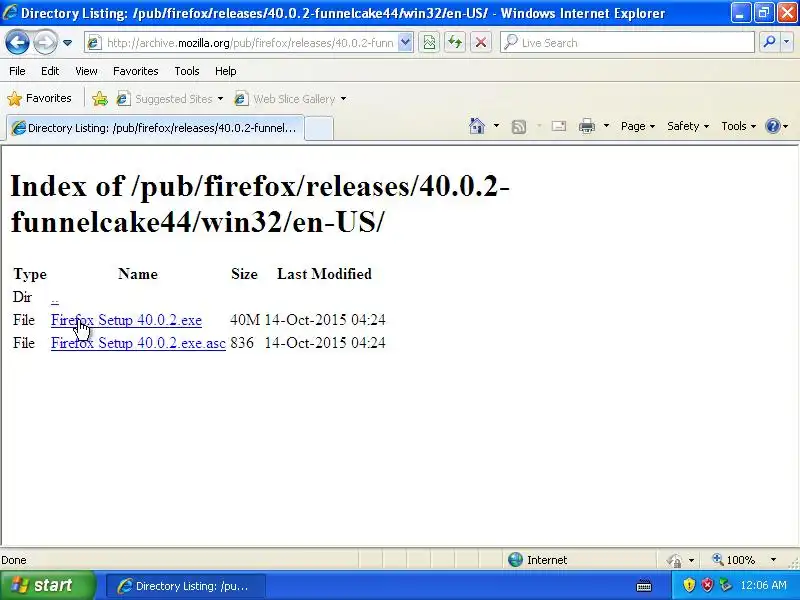The image size is (800, 600).
Task: Click the 'Last Modified' column header
Action: [x=324, y=274]
